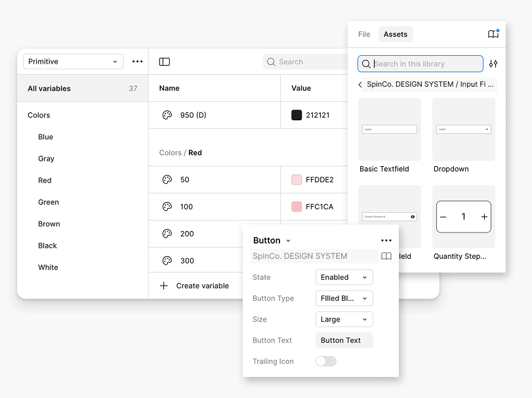Open the Button Type dropdown
This screenshot has height=398, width=532.
[344, 298]
